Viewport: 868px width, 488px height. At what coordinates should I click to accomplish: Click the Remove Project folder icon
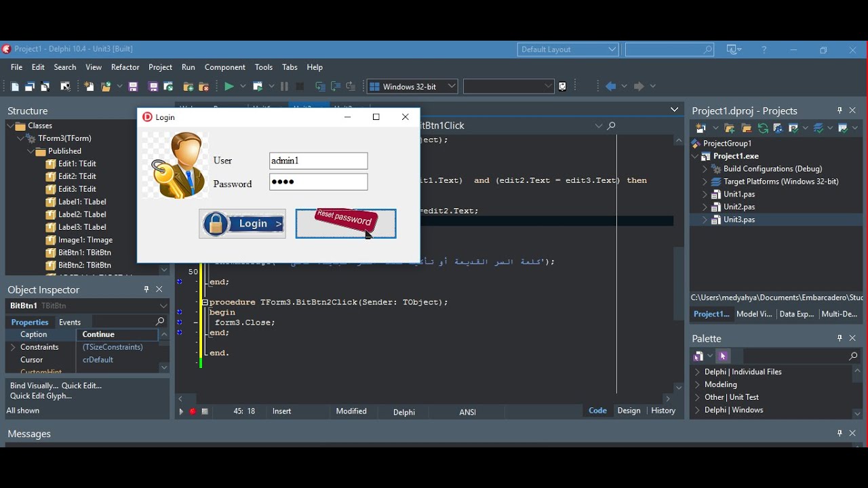click(x=747, y=129)
